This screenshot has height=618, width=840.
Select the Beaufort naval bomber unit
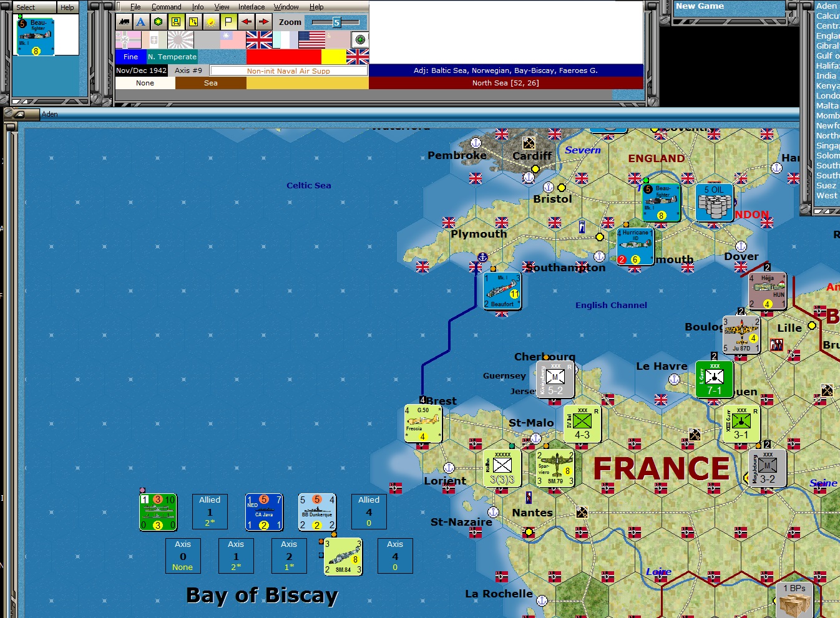click(502, 291)
